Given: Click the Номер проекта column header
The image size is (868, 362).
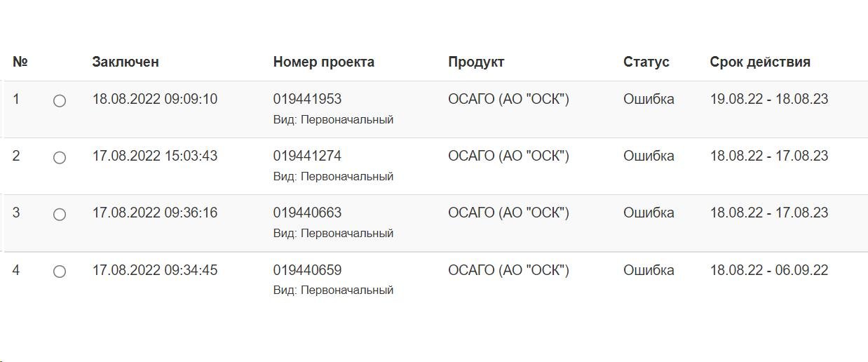Looking at the screenshot, I should pyautogui.click(x=323, y=62).
